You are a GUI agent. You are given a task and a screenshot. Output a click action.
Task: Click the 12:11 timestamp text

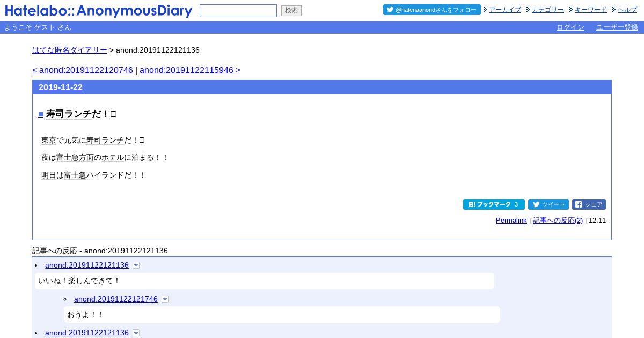click(x=597, y=221)
